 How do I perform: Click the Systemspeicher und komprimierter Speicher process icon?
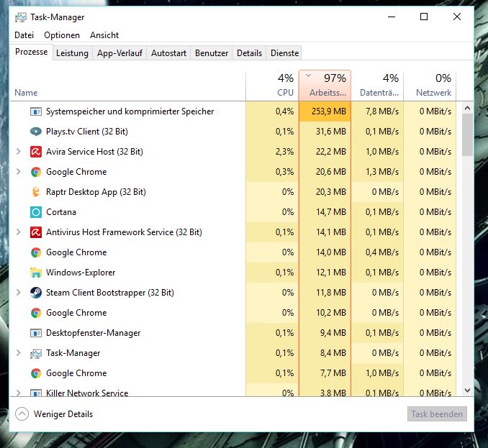pyautogui.click(x=36, y=111)
